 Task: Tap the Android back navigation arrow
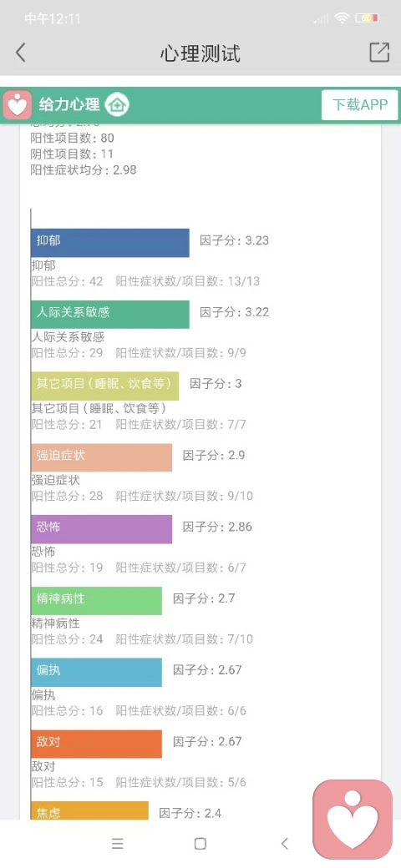285,844
